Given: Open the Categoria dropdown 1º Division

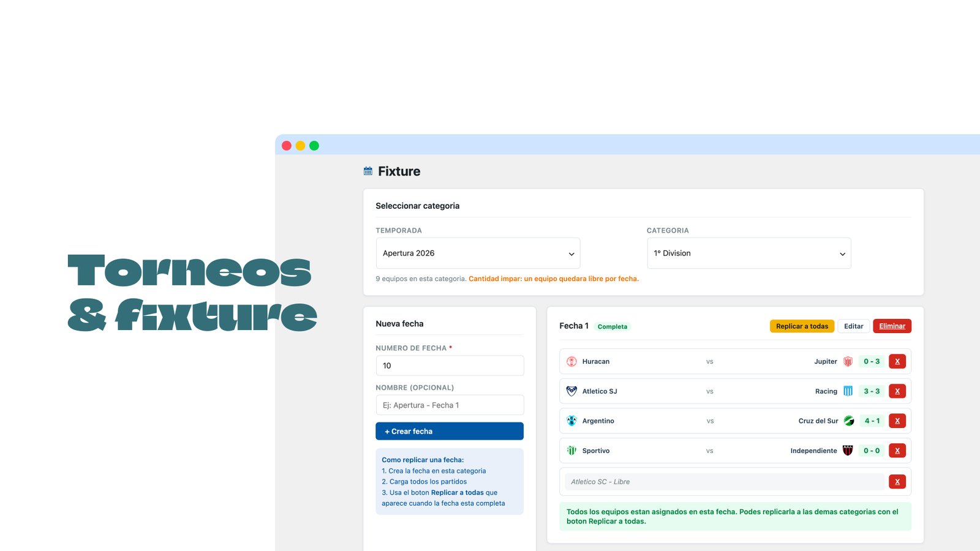Looking at the screenshot, I should (x=749, y=253).
